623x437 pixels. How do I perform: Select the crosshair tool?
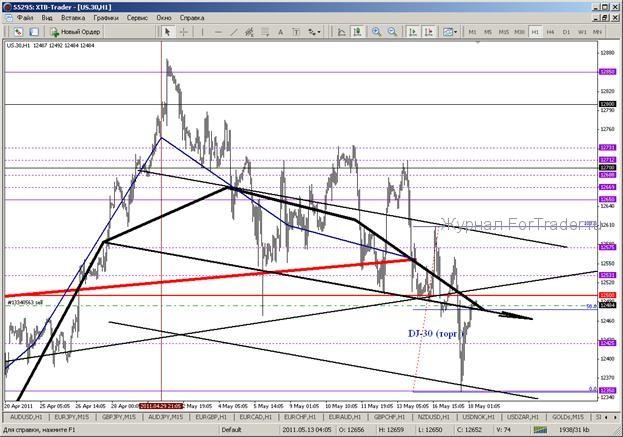(184, 32)
